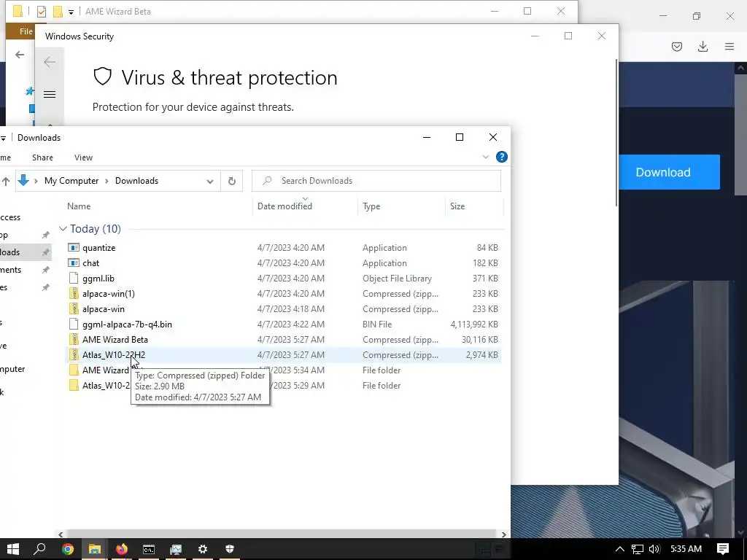Open chevron between My Computer and Downloads

pyautogui.click(x=107, y=181)
